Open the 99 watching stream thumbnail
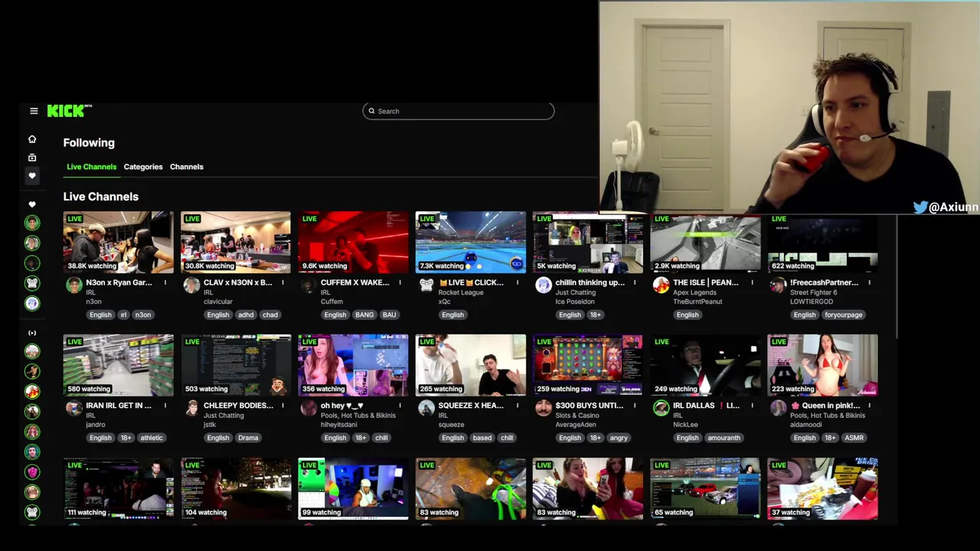Screen dimensions: 980x551 [x=353, y=489]
